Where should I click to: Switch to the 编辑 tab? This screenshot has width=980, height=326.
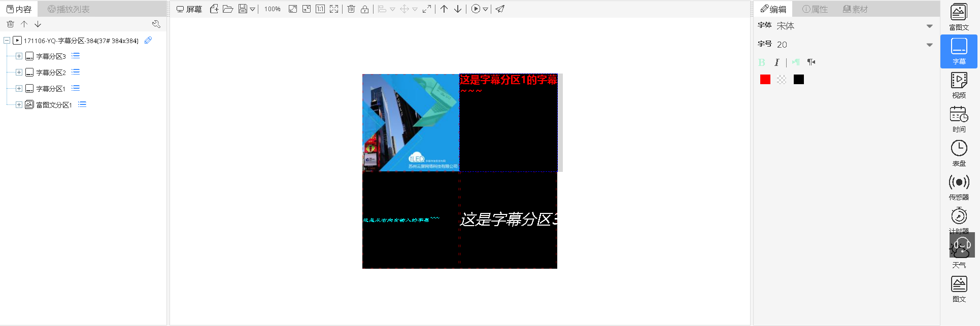pos(773,9)
